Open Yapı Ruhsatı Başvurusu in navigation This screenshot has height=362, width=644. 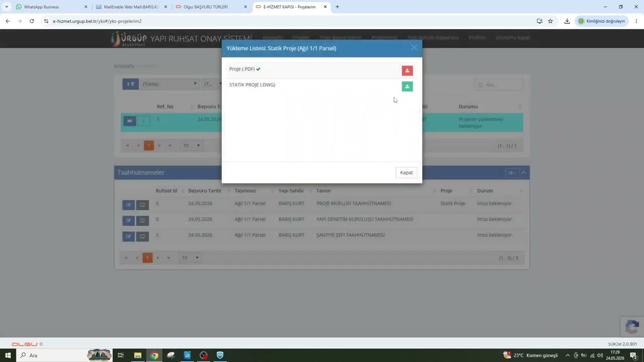(433, 37)
